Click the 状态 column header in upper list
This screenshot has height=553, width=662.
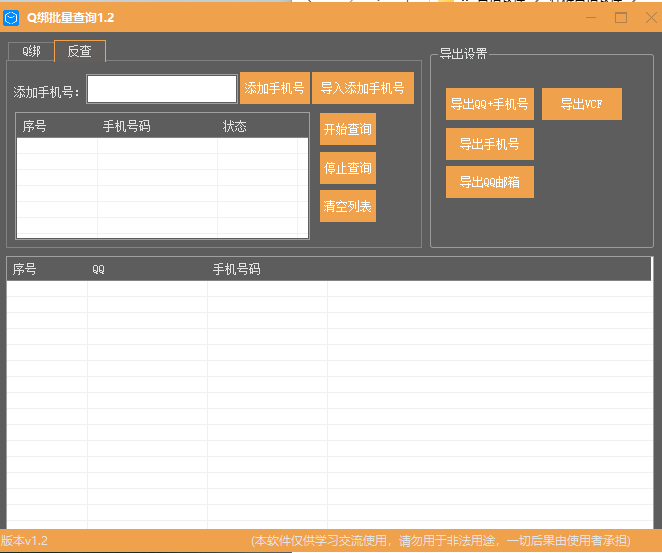point(234,126)
